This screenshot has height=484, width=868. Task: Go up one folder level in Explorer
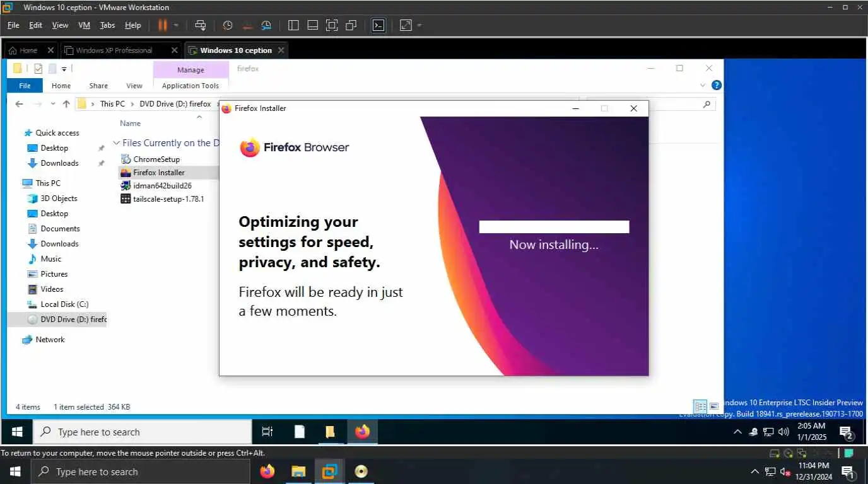click(x=66, y=104)
